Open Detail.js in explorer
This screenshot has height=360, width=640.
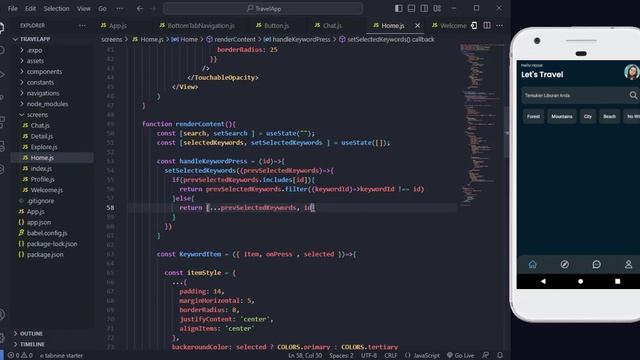point(52,136)
